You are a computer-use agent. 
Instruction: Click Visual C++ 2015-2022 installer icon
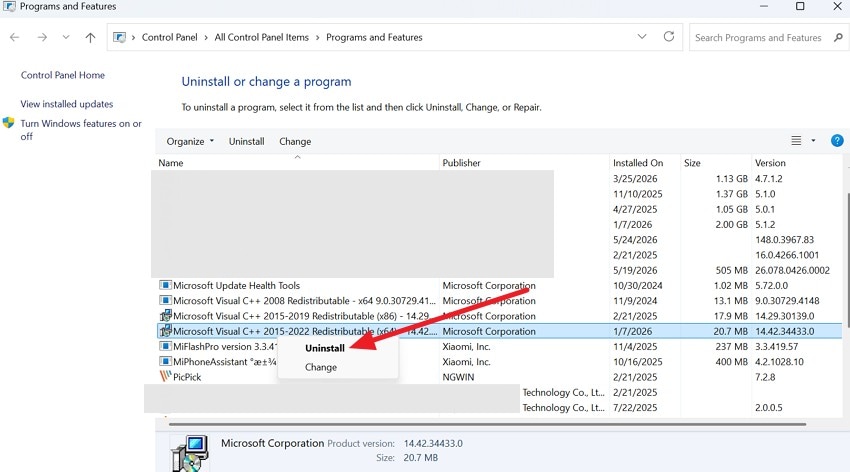tap(165, 331)
